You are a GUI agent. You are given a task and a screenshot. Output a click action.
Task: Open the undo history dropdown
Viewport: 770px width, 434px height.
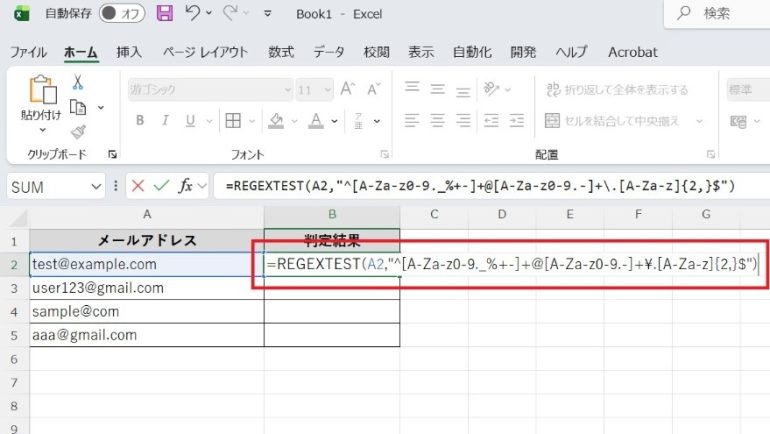209,13
